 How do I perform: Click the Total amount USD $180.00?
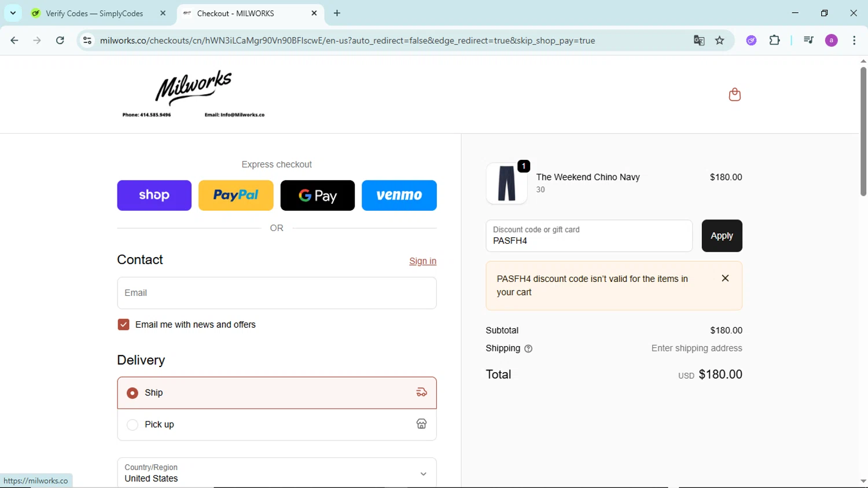coord(710,375)
